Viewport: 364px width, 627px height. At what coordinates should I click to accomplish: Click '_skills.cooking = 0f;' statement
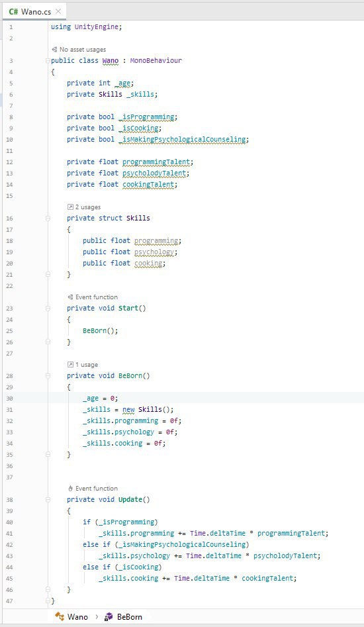[124, 443]
